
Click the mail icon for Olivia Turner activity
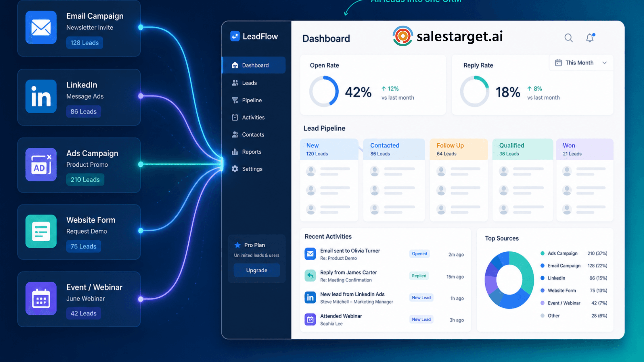click(310, 254)
